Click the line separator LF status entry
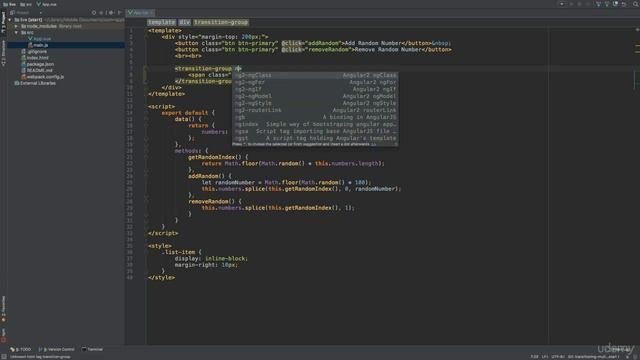Viewport: 640px width, 360px height. coord(545,357)
